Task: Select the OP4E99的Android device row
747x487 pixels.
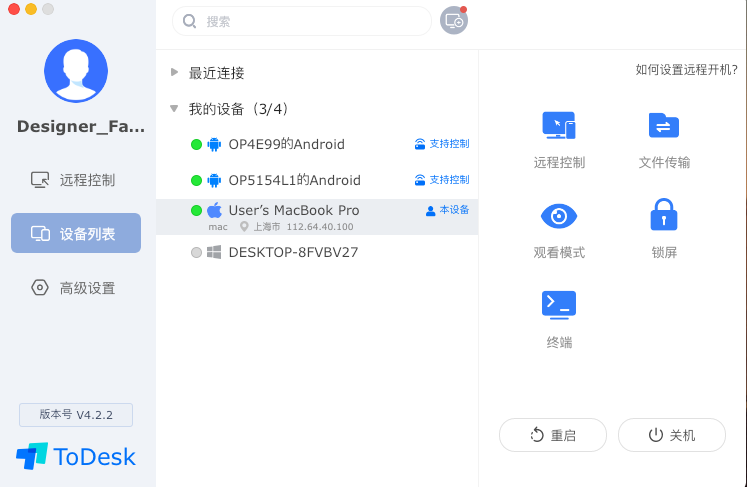Action: [317, 144]
